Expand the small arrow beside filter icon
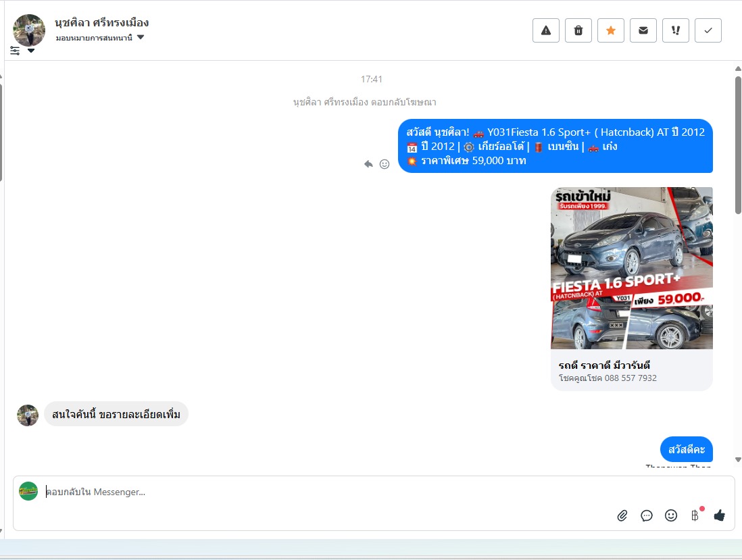 (x=31, y=51)
